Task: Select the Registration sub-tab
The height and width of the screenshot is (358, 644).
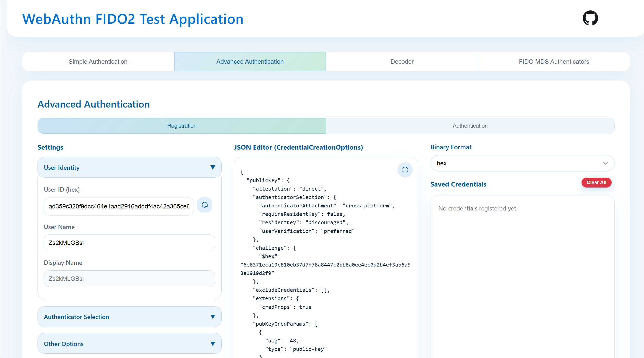Action: click(x=182, y=126)
